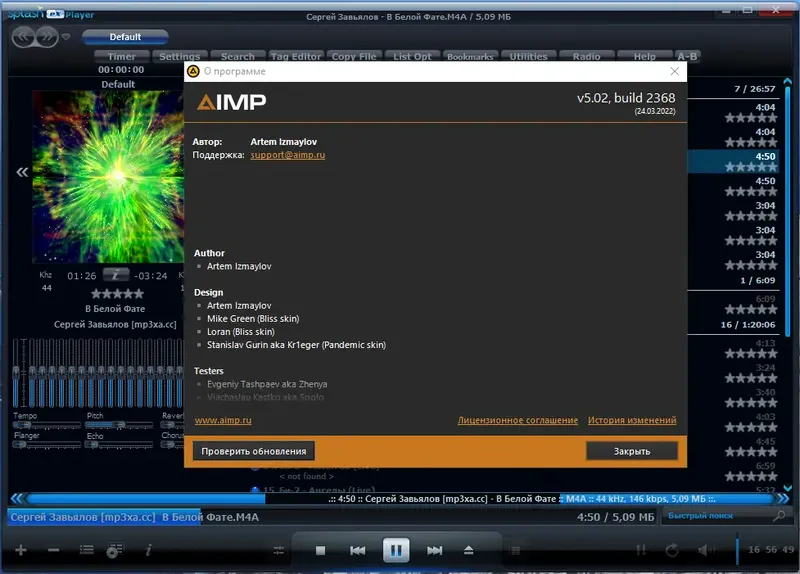
Task: Click the -03:24 remaining time display
Action: point(151,276)
